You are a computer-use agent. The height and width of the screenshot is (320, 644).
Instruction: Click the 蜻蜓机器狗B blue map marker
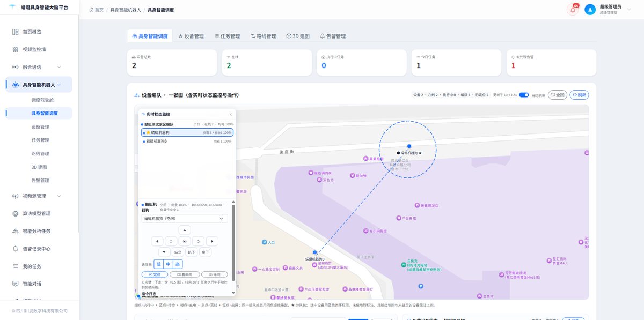click(x=315, y=252)
